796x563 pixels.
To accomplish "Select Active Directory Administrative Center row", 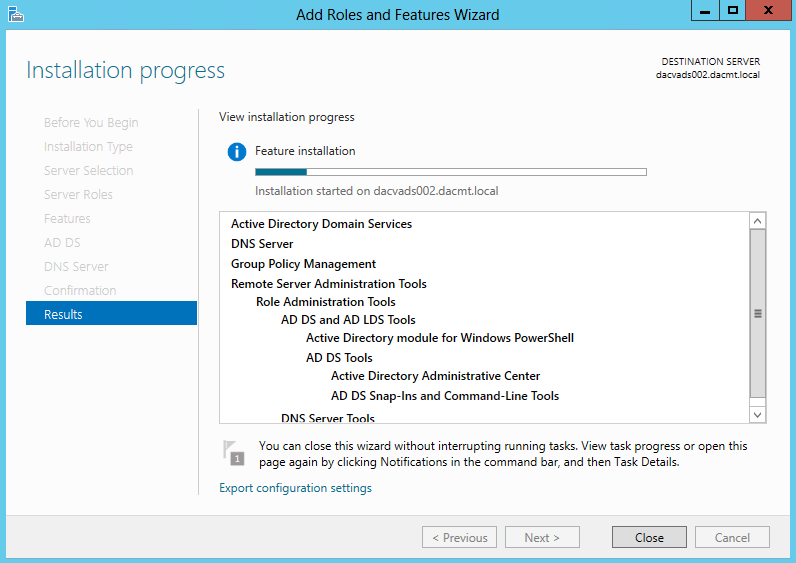I will (x=436, y=376).
